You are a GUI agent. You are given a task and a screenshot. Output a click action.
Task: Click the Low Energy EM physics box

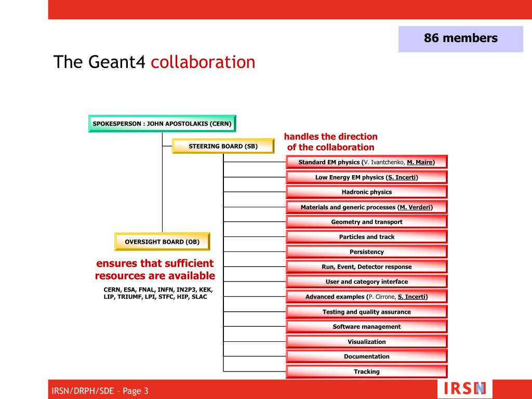pyautogui.click(x=367, y=177)
